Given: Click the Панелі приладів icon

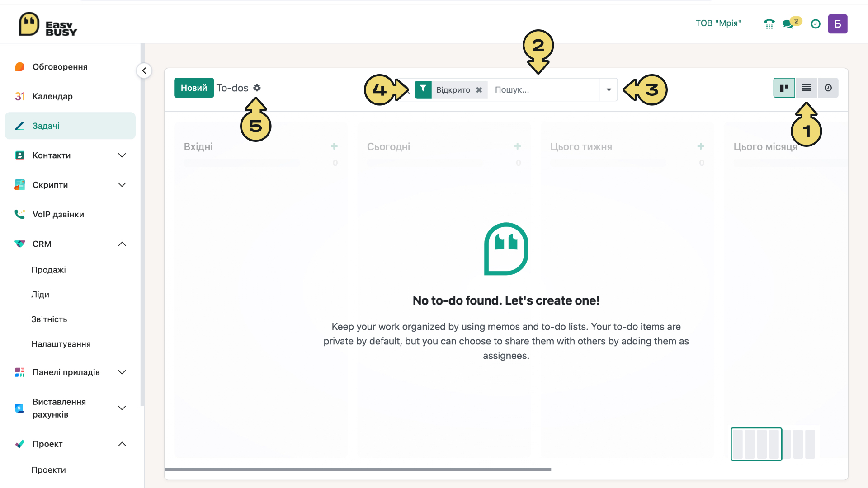Looking at the screenshot, I should pyautogui.click(x=20, y=372).
